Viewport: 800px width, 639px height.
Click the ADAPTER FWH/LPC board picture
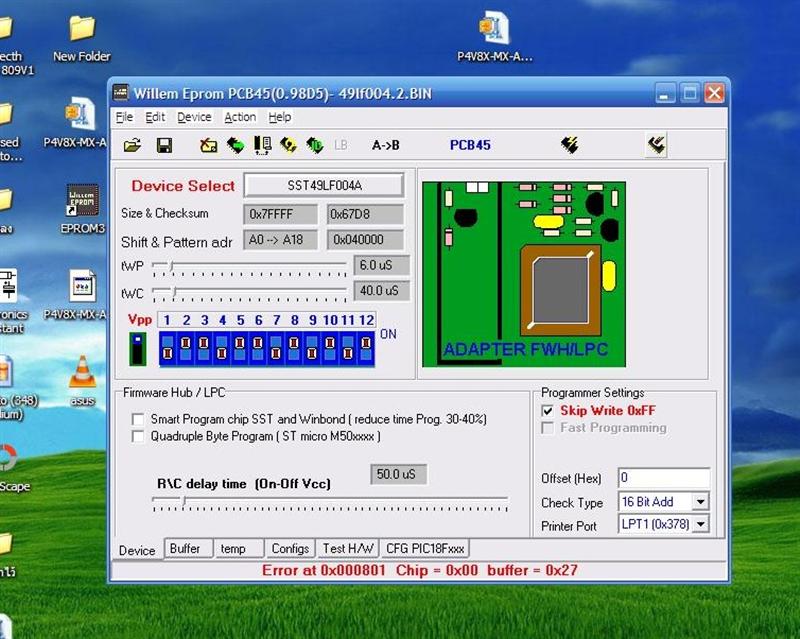click(x=524, y=274)
